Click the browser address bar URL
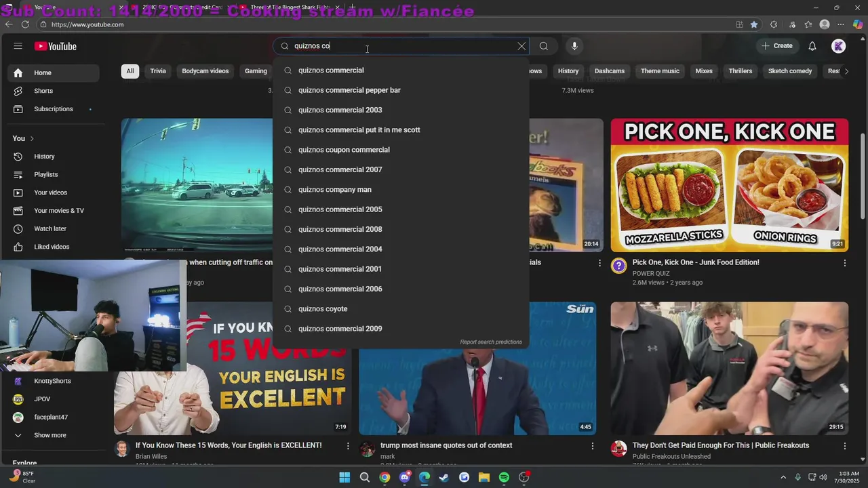The image size is (868, 488). (x=87, y=24)
